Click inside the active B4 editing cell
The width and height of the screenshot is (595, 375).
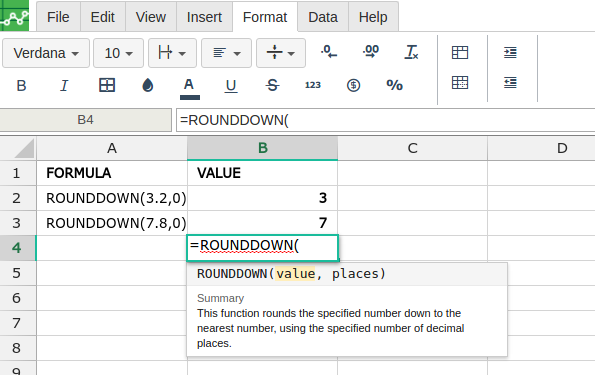click(263, 248)
